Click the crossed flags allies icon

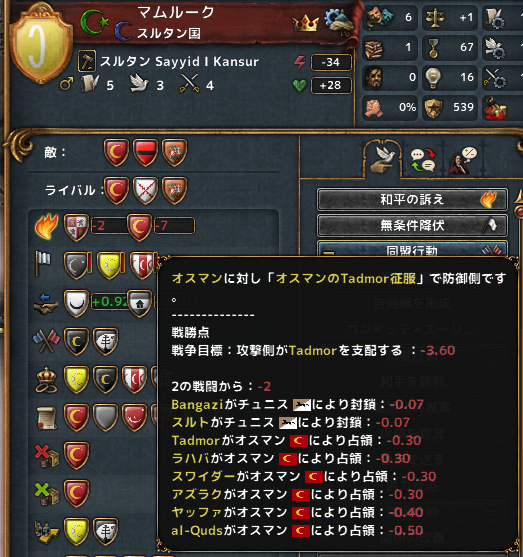[x=46, y=341]
